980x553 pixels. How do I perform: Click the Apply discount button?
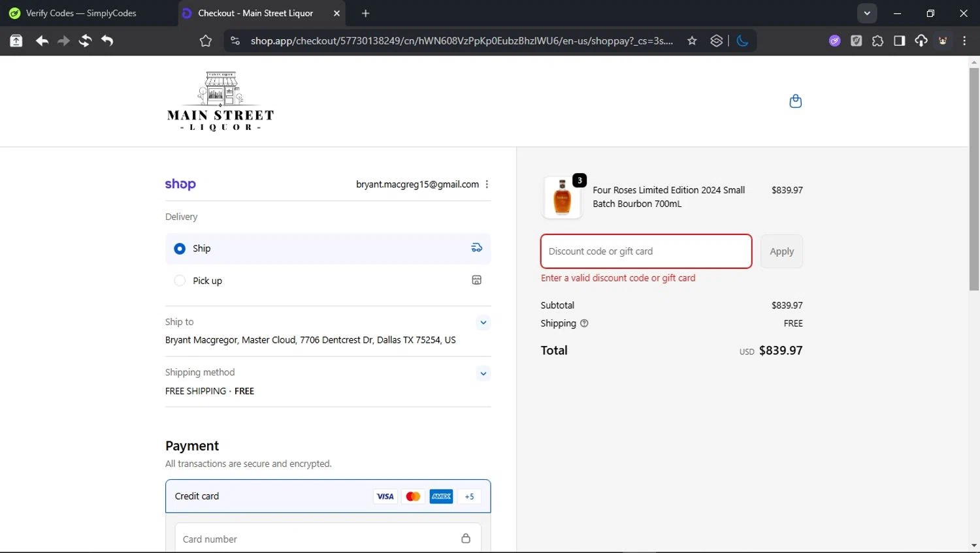coord(781,251)
